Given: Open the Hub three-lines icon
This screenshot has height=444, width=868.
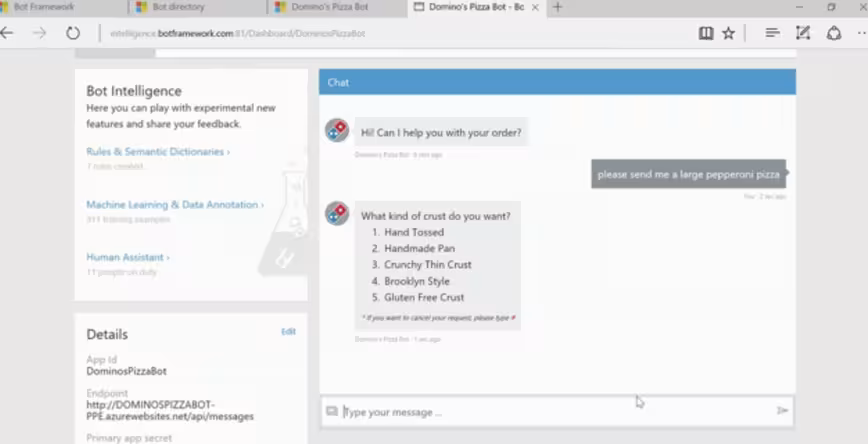Looking at the screenshot, I should (772, 33).
